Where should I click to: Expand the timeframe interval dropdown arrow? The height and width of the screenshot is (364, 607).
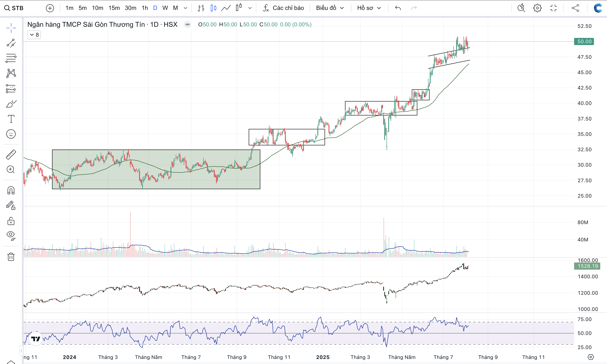point(185,8)
